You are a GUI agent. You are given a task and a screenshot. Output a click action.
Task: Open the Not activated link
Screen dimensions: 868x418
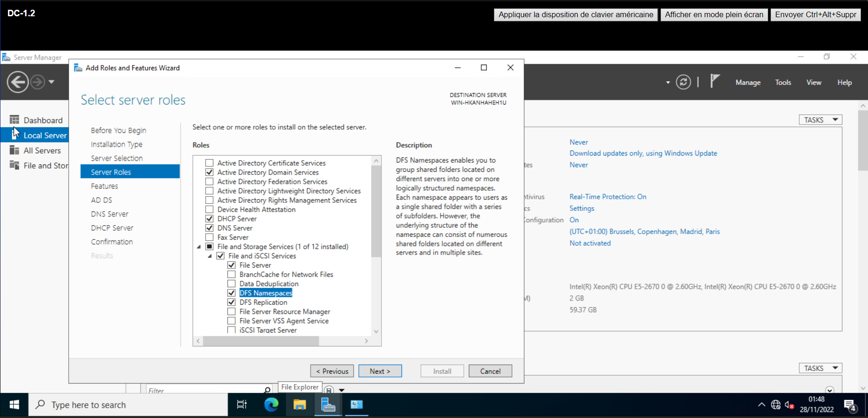tap(590, 243)
